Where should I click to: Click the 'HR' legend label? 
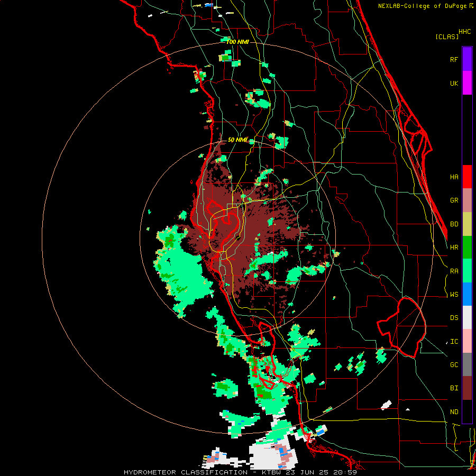[454, 248]
